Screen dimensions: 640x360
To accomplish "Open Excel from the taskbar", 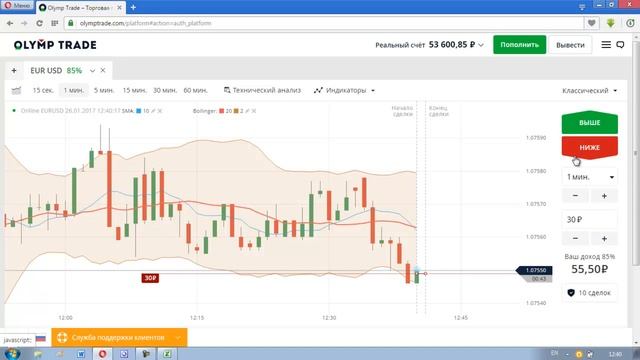I will [167, 354].
